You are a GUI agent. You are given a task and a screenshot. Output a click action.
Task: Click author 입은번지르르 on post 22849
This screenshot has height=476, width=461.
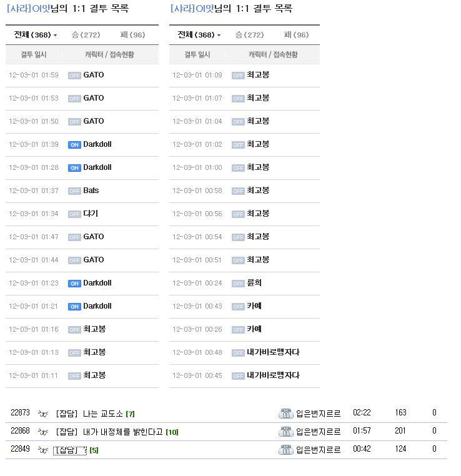coord(318,450)
